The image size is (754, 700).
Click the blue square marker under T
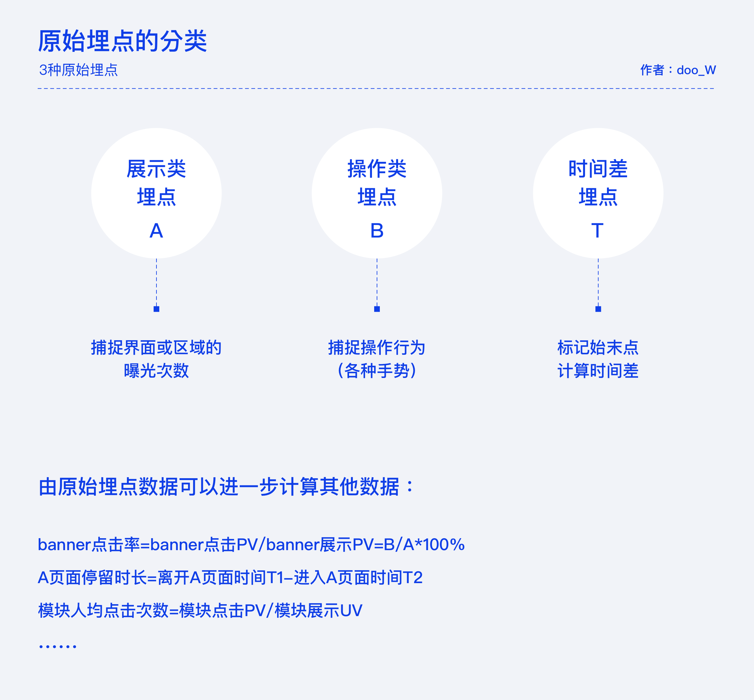(x=599, y=309)
